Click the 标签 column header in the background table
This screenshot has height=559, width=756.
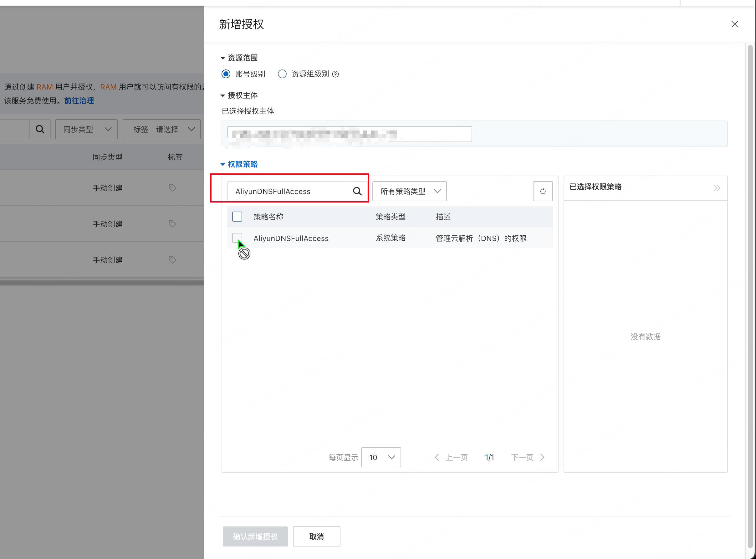pos(175,157)
